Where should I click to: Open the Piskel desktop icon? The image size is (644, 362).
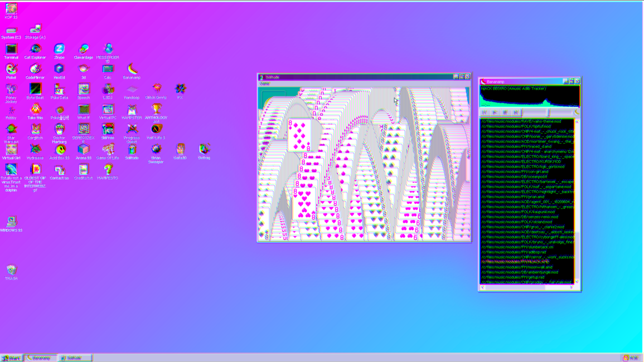11,70
